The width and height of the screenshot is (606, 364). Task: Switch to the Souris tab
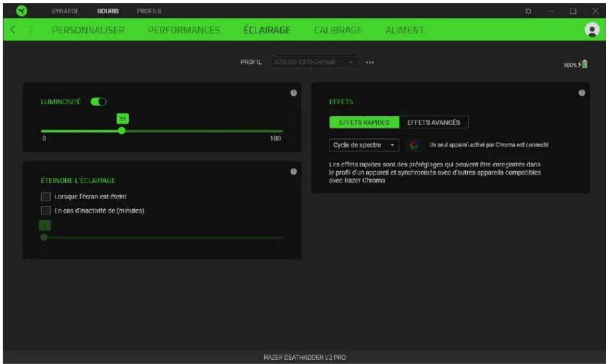tap(108, 10)
